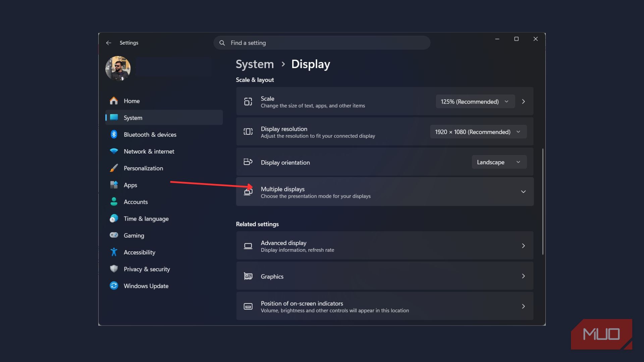Open the Graphics settings row
The width and height of the screenshot is (644, 362).
[x=385, y=276]
